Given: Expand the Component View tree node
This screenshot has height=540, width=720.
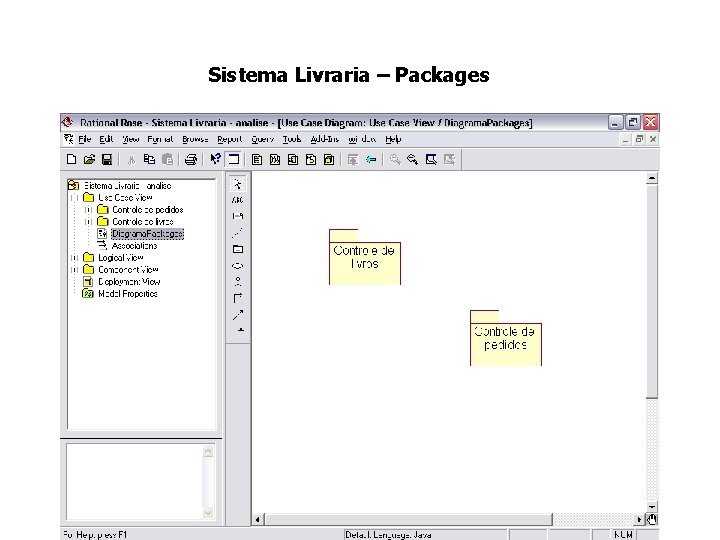Looking at the screenshot, I should coord(74,270).
